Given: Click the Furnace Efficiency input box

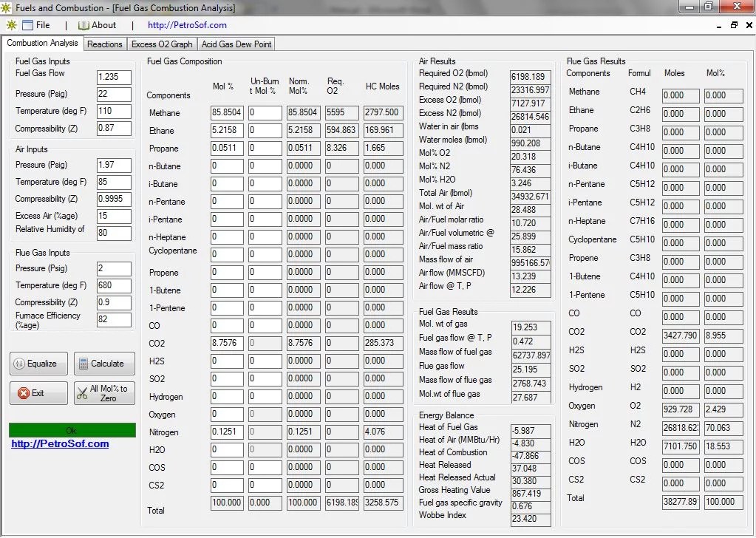Looking at the screenshot, I should [x=114, y=319].
